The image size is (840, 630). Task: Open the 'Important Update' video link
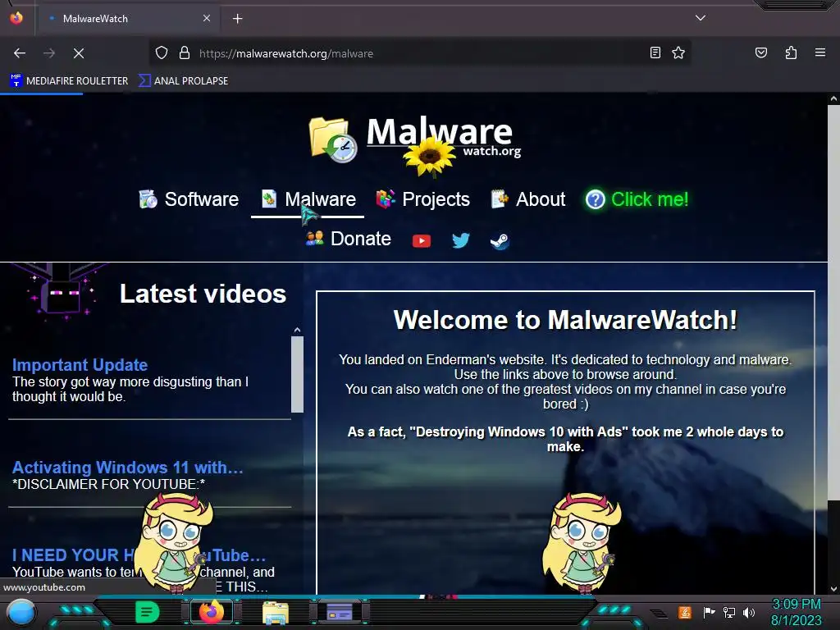click(x=80, y=365)
